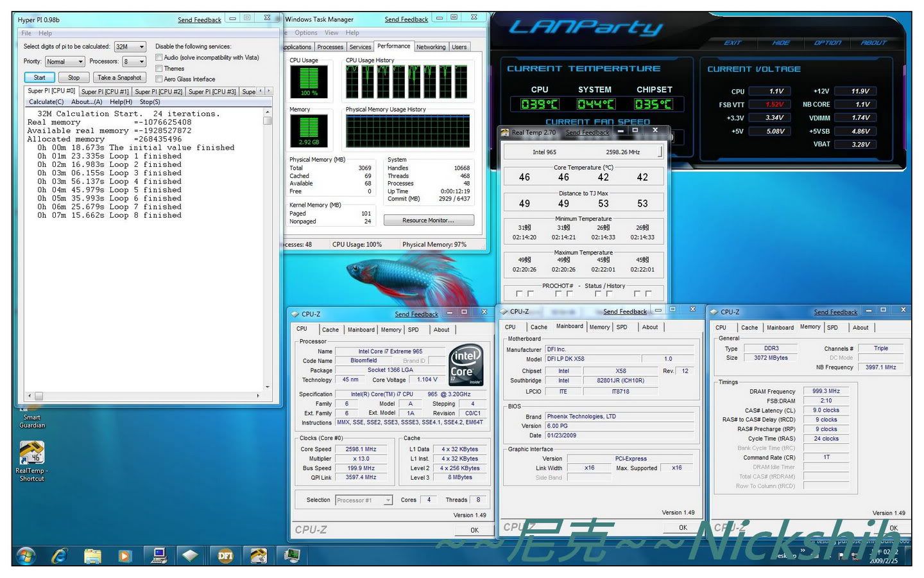Click the Real Temp 2.70 title bar icon
Viewport: 924px width, 578px height.
(x=505, y=132)
